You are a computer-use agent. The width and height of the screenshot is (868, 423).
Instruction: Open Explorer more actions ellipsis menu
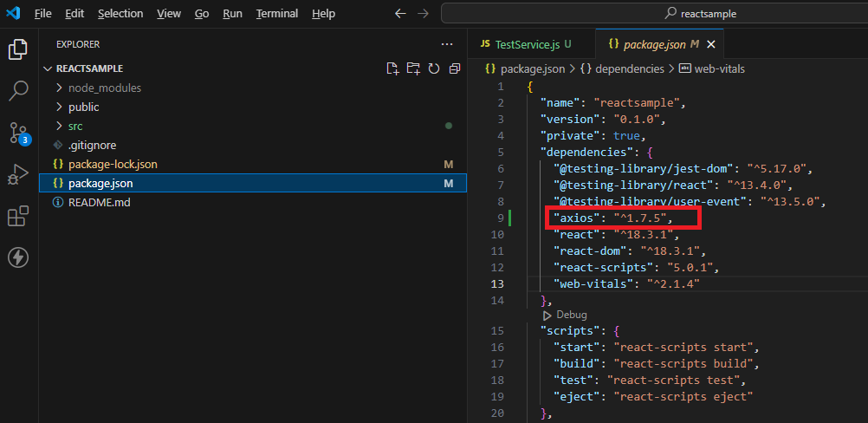pos(447,43)
